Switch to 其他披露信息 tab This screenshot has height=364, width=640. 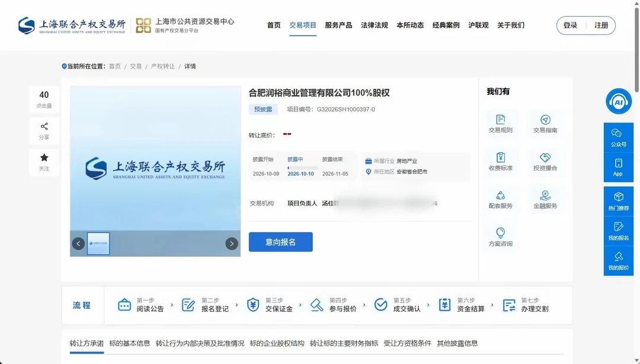tap(457, 343)
